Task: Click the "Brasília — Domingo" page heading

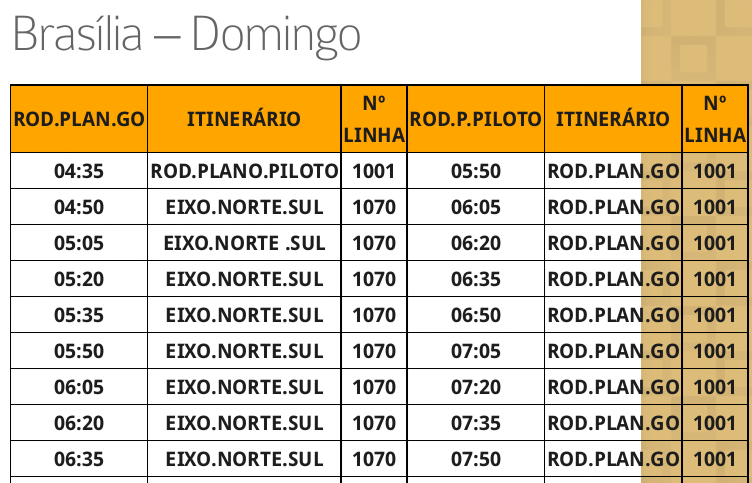Action: [186, 36]
